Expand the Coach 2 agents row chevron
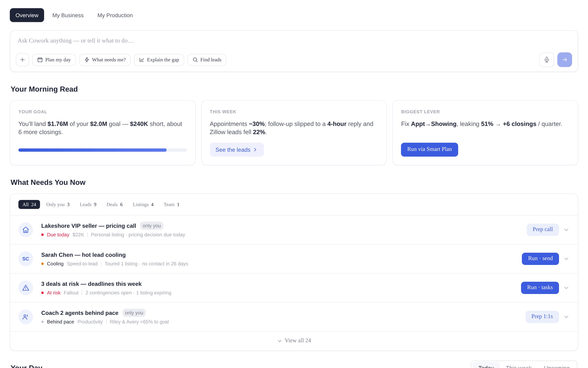The width and height of the screenshot is (588, 368). tap(566, 317)
